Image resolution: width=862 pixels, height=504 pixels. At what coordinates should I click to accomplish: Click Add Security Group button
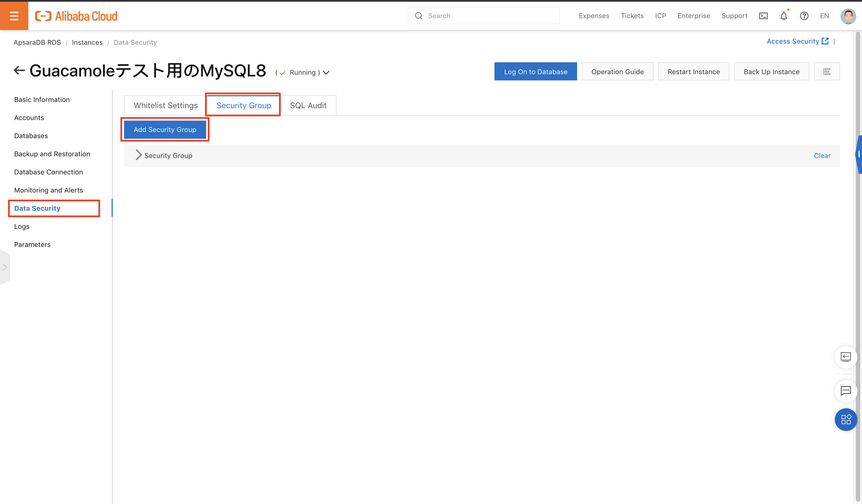[x=165, y=130]
